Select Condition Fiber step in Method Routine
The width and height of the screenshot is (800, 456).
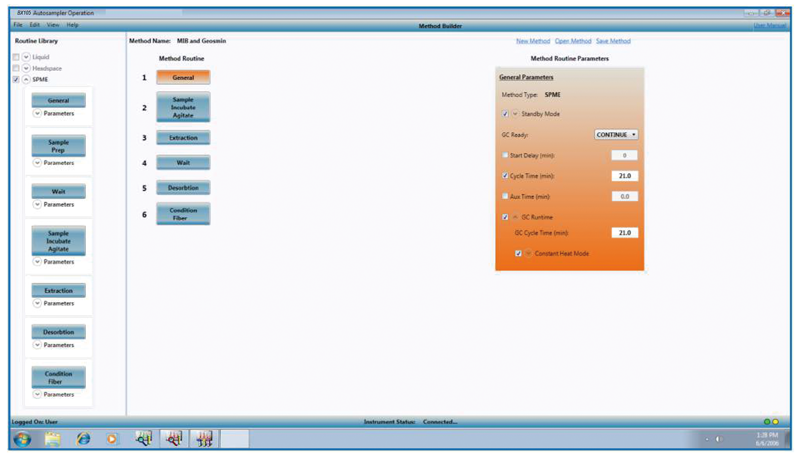183,213
